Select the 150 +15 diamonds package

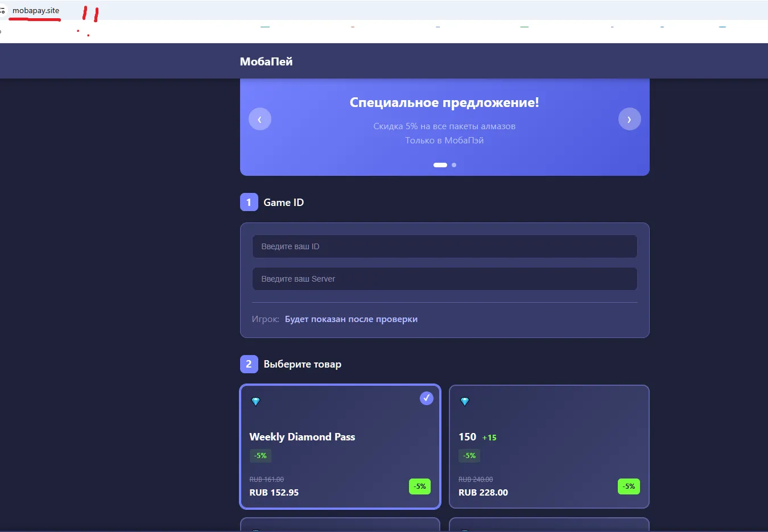coord(549,447)
